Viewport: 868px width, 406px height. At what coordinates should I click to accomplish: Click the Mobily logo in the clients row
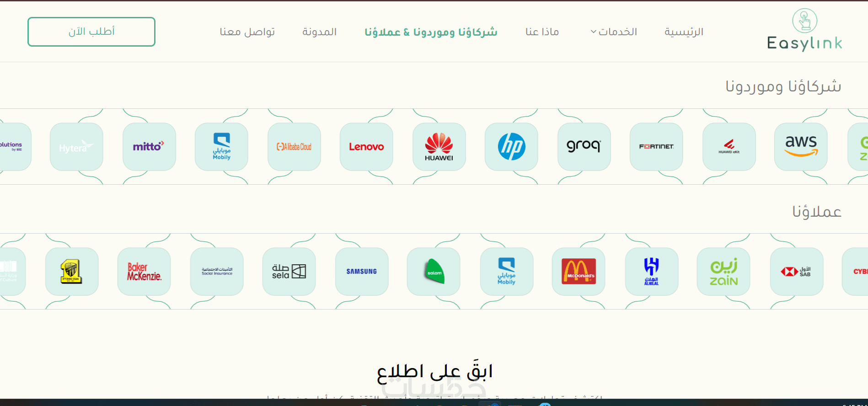click(x=507, y=272)
